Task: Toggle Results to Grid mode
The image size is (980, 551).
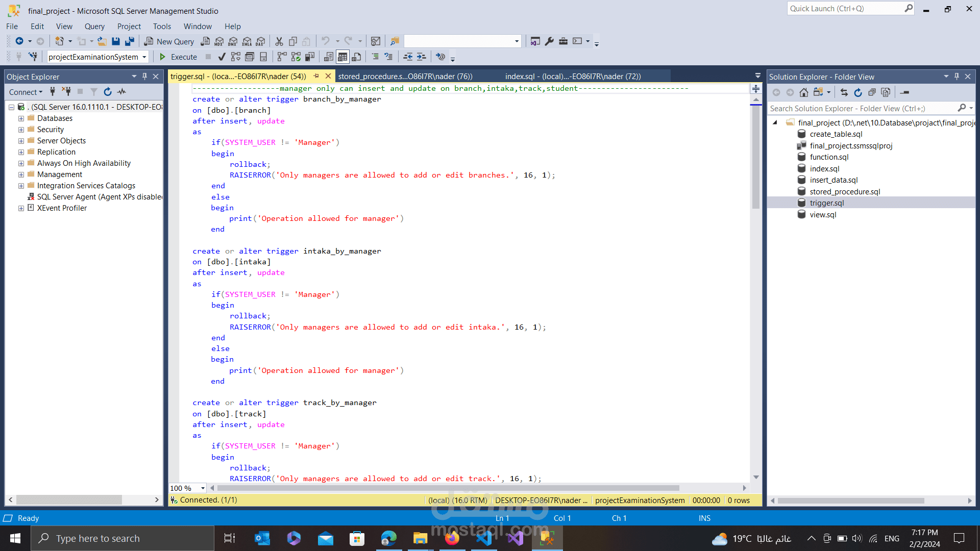Action: pyautogui.click(x=342, y=57)
